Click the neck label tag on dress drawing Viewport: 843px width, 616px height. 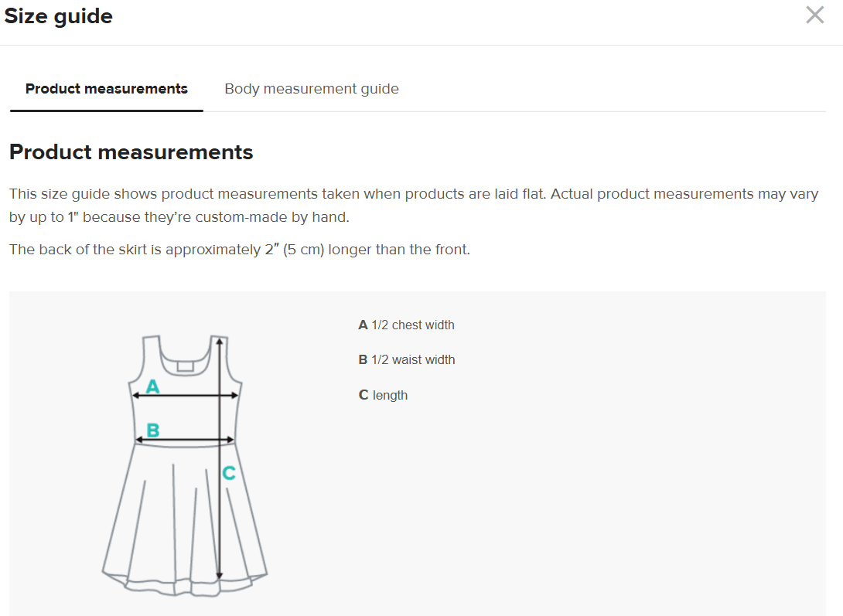(185, 366)
